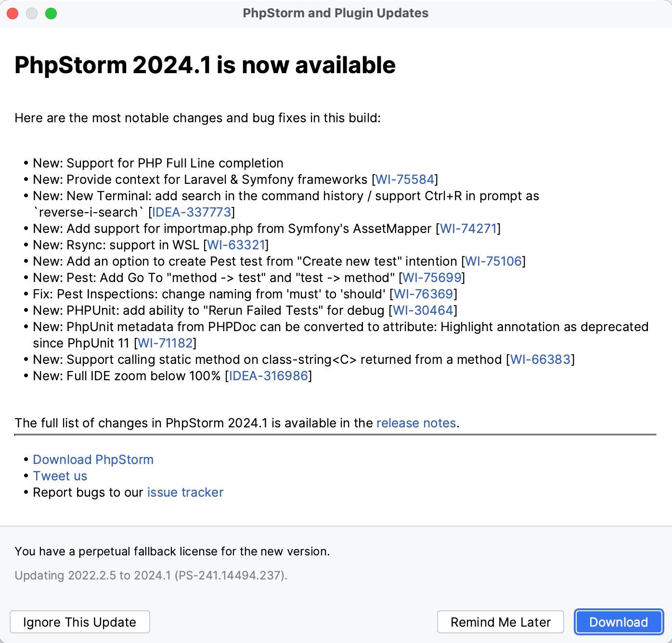Open the WI-75699 Pest navigation issue

coord(432,278)
